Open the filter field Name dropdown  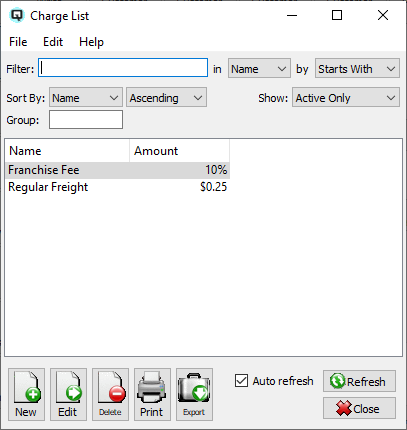(259, 69)
